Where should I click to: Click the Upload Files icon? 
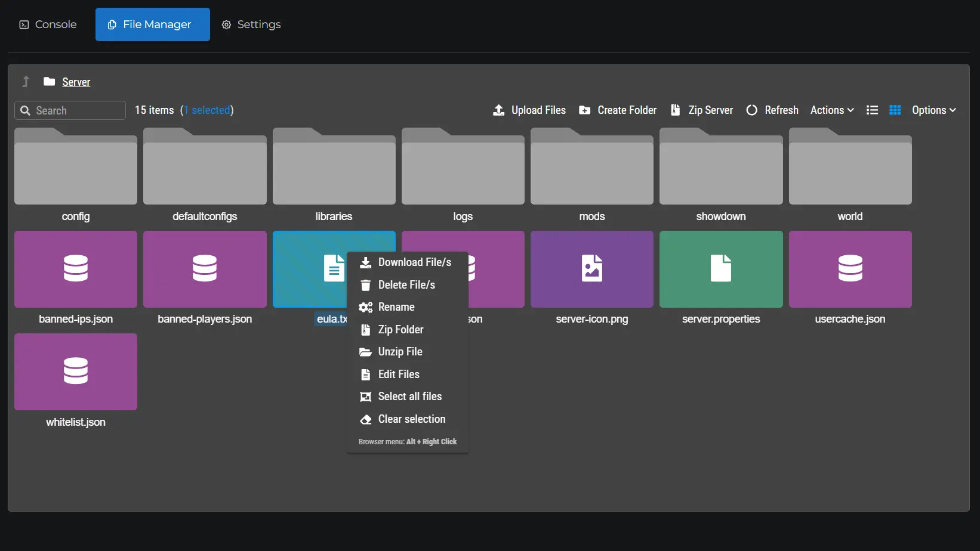point(498,110)
